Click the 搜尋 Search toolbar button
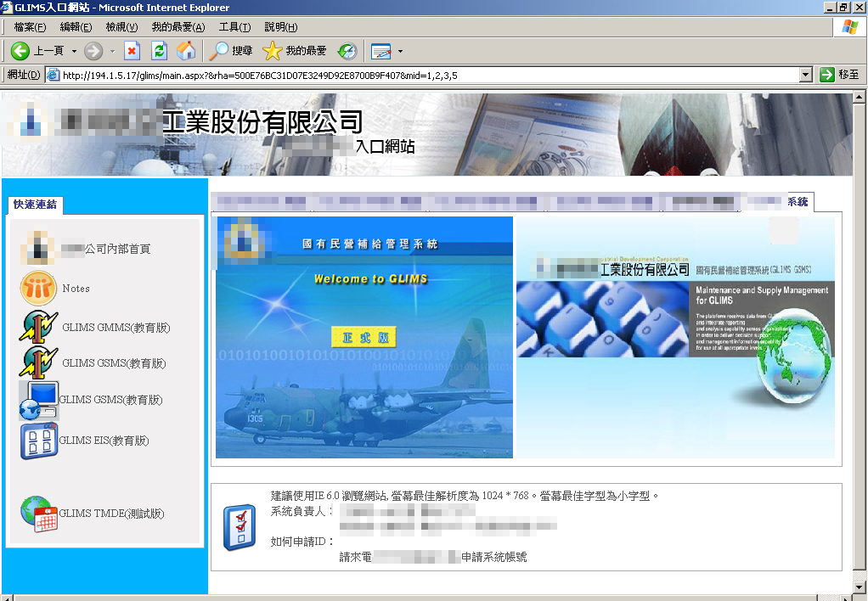 [x=231, y=51]
